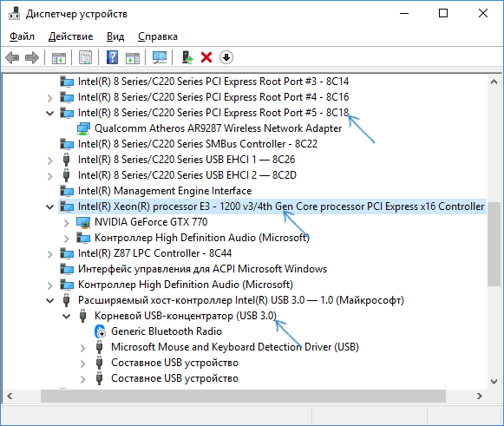Open the Properties toolbar icon
504x426 pixels.
click(x=86, y=58)
